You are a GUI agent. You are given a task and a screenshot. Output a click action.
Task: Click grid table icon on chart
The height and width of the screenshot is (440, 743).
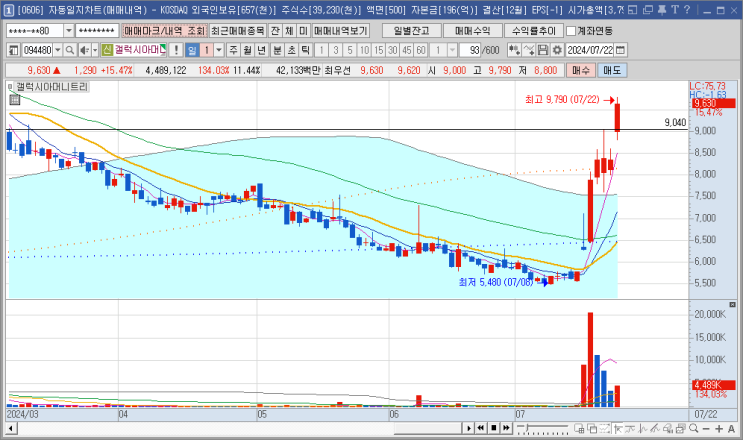15,99
